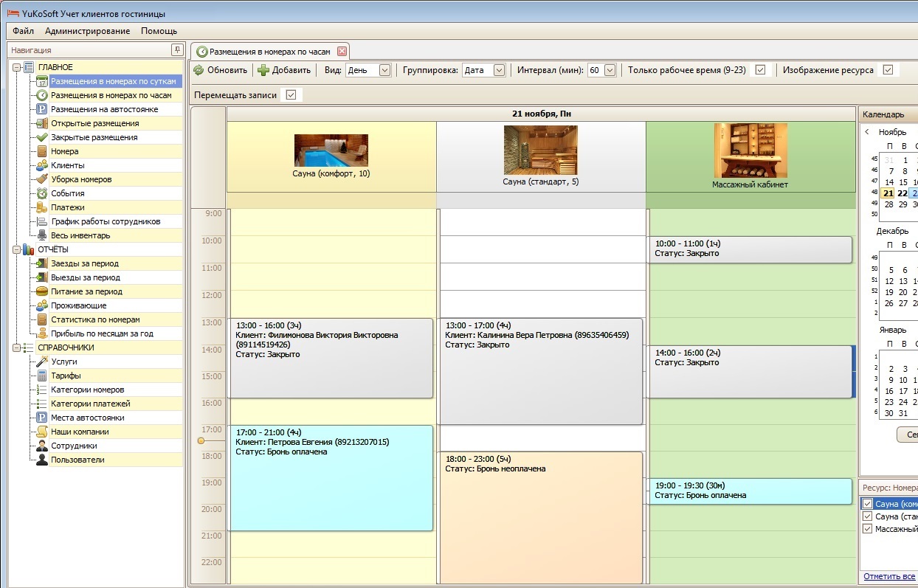
Task: Click the Открытые размещения icon
Action: [x=42, y=123]
